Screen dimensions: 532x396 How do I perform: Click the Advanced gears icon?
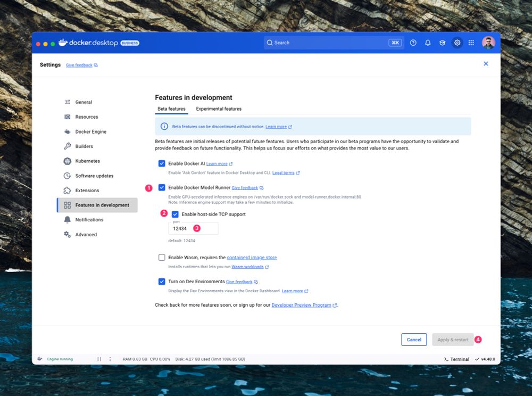(68, 235)
